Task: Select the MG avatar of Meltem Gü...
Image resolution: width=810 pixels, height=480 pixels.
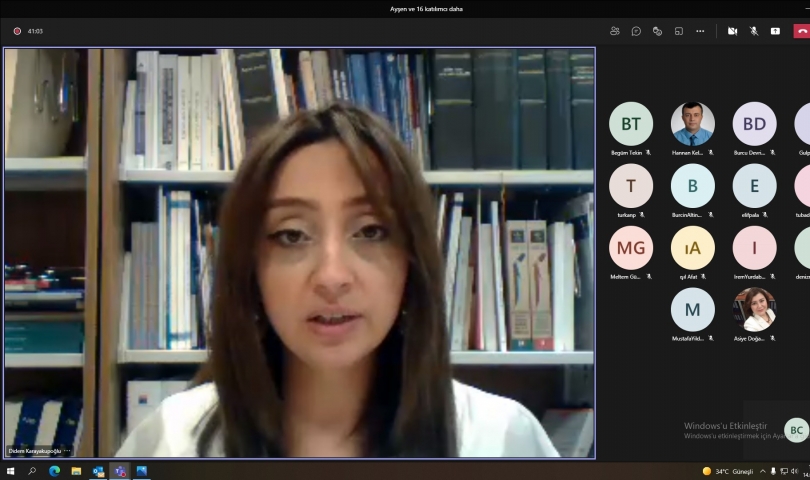Action: click(x=631, y=247)
